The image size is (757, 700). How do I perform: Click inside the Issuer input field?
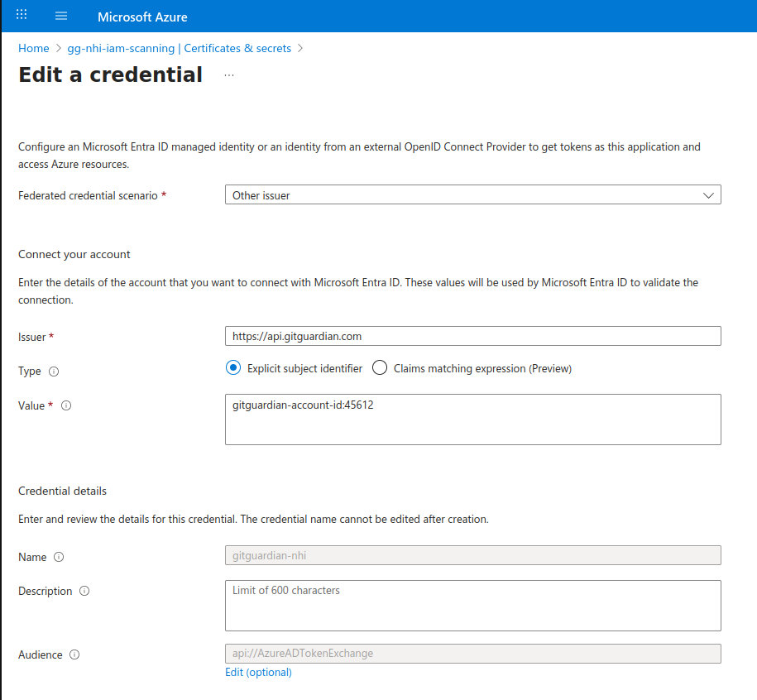472,336
